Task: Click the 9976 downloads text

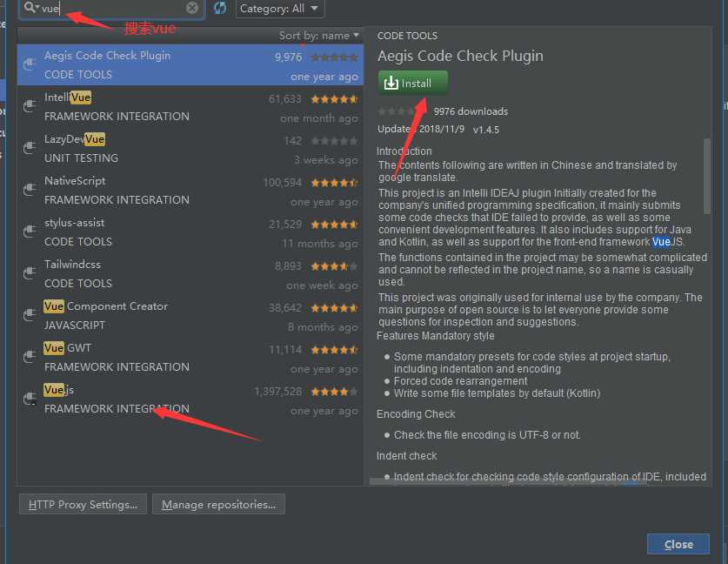Action: pos(471,111)
